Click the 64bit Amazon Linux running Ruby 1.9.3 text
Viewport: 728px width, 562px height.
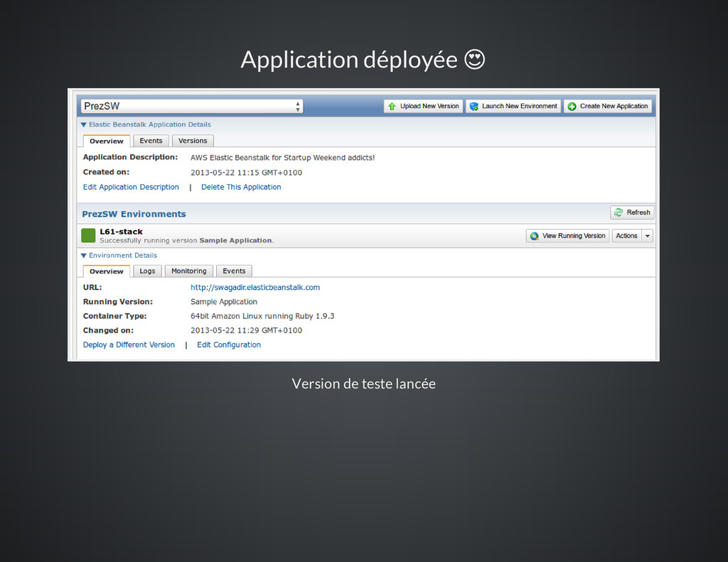[262, 316]
